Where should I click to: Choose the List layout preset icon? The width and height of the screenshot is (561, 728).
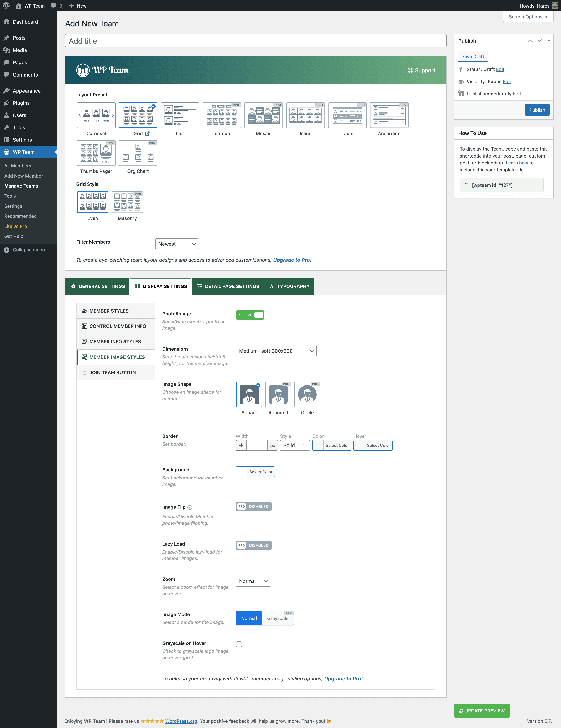[x=180, y=115]
